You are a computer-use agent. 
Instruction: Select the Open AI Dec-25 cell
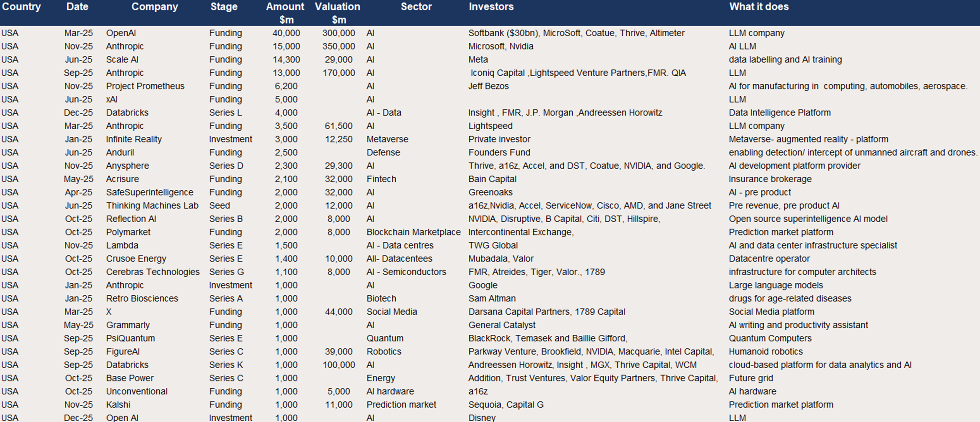[x=122, y=418]
